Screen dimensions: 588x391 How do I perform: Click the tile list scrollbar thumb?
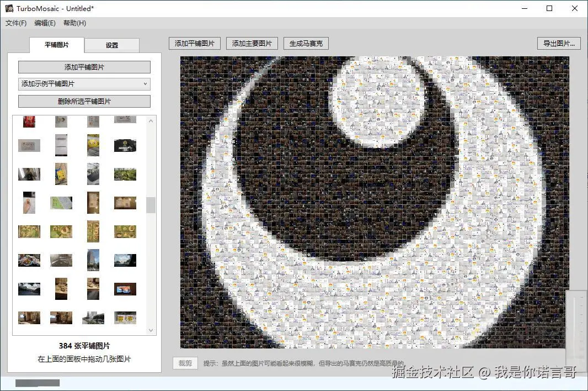point(151,205)
